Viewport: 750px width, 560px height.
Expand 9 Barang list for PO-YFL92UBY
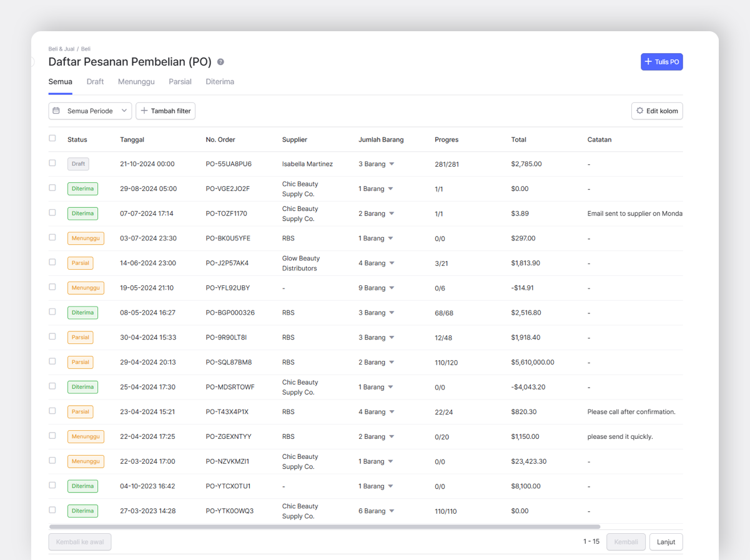pos(392,288)
